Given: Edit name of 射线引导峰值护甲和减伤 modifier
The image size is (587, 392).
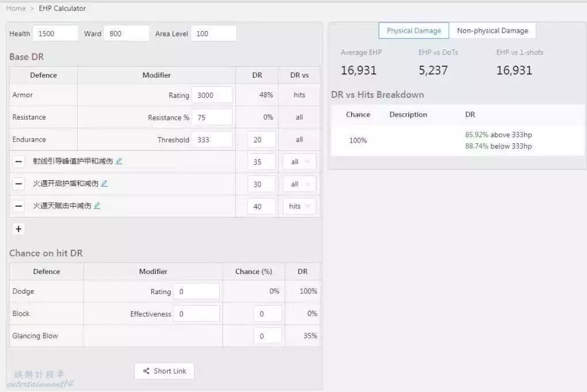Looking at the screenshot, I should 119,161.
